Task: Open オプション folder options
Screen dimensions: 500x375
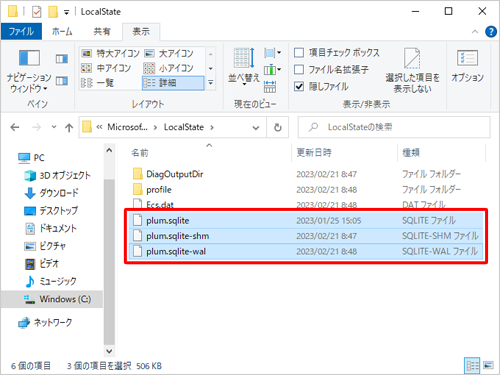Action: pyautogui.click(x=467, y=66)
